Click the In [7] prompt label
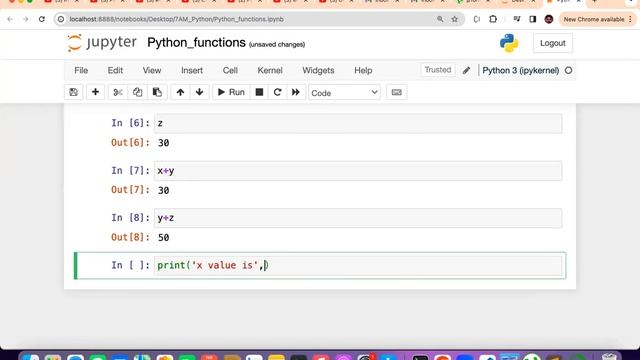640x360 pixels. click(x=130, y=170)
